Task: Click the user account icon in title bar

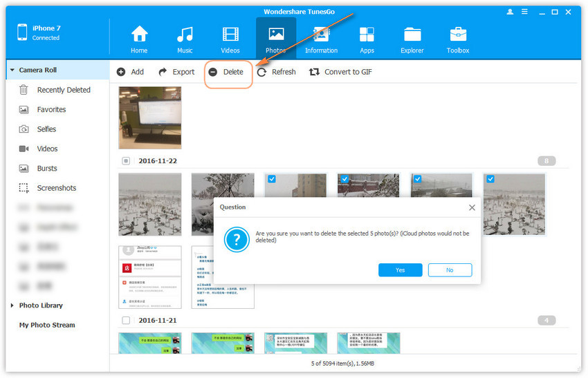Action: tap(511, 12)
